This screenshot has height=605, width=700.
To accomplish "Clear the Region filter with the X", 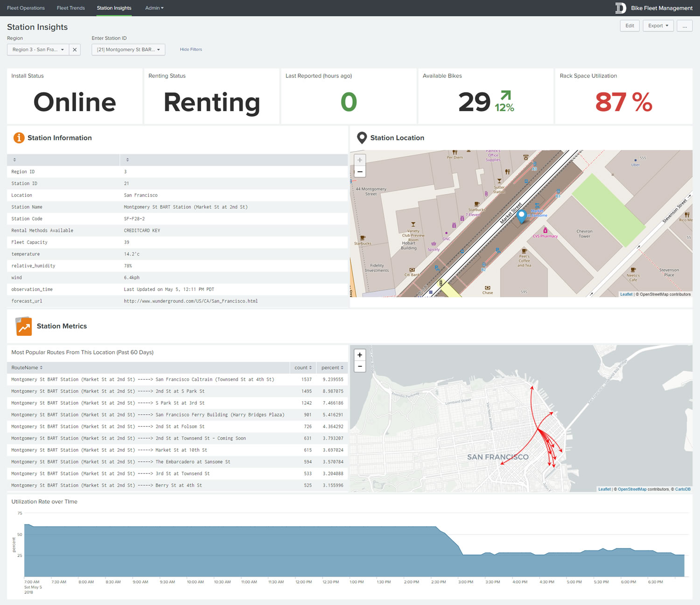I will 75,49.
